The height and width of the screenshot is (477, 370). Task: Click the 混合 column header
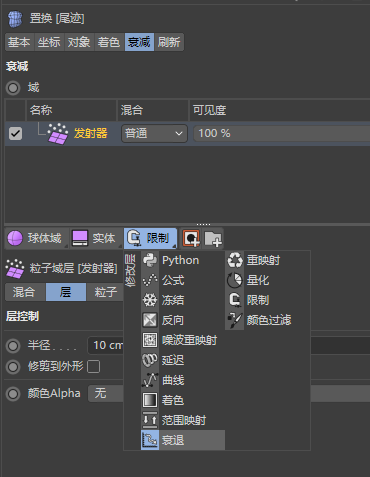click(x=153, y=110)
